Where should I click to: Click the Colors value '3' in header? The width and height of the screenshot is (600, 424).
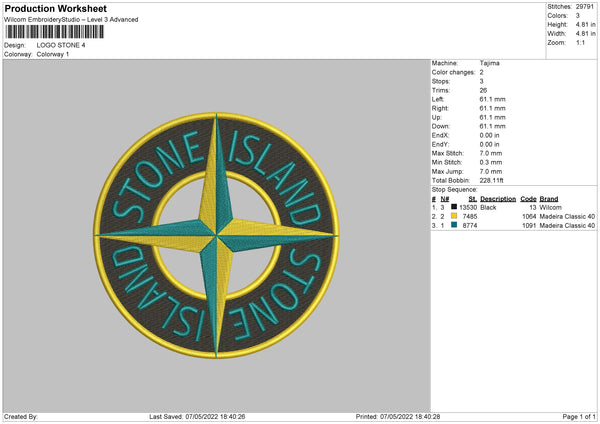coord(578,16)
